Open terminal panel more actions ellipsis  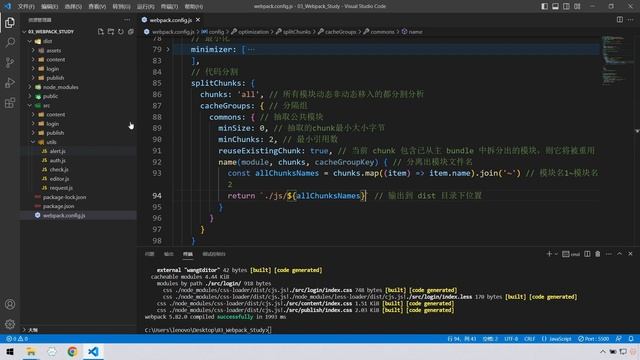coord(609,254)
